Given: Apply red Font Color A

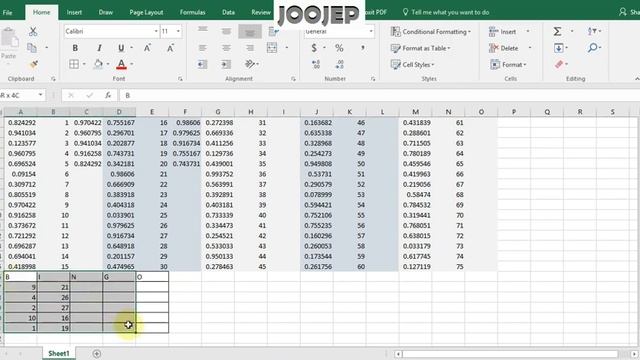Looking at the screenshot, I should [x=121, y=64].
